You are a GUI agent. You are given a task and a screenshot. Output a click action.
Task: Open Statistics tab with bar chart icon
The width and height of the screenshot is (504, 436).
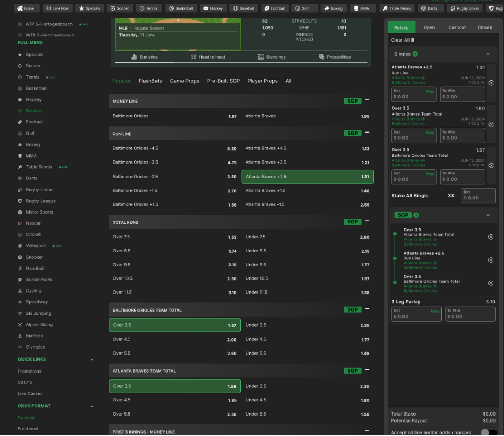tap(145, 57)
